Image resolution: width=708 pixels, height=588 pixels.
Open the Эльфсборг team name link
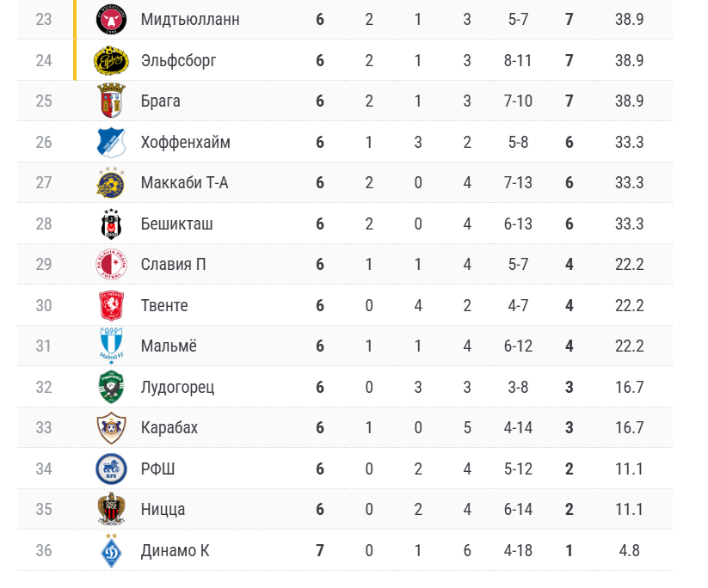178,60
